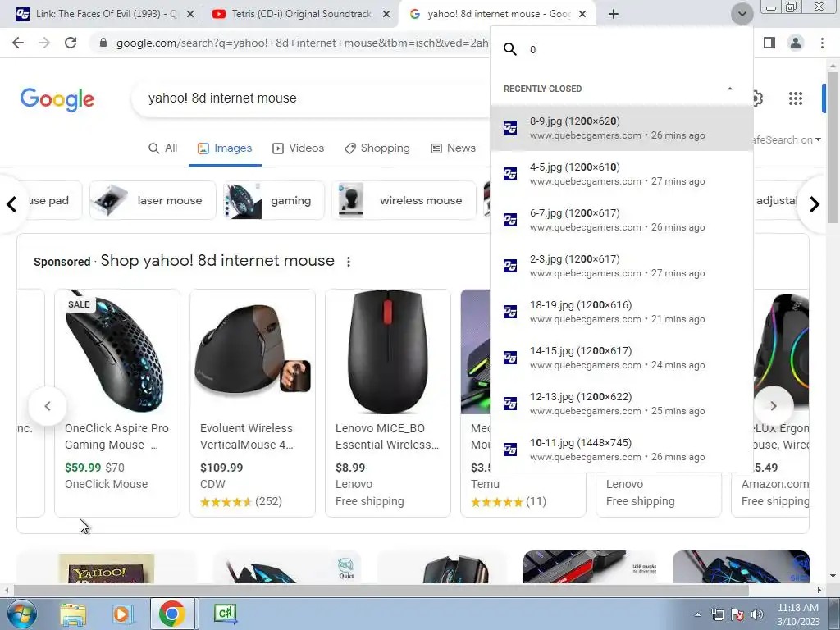This screenshot has width=840, height=630.
Task: Open the network icon in system tray
Action: [717, 614]
